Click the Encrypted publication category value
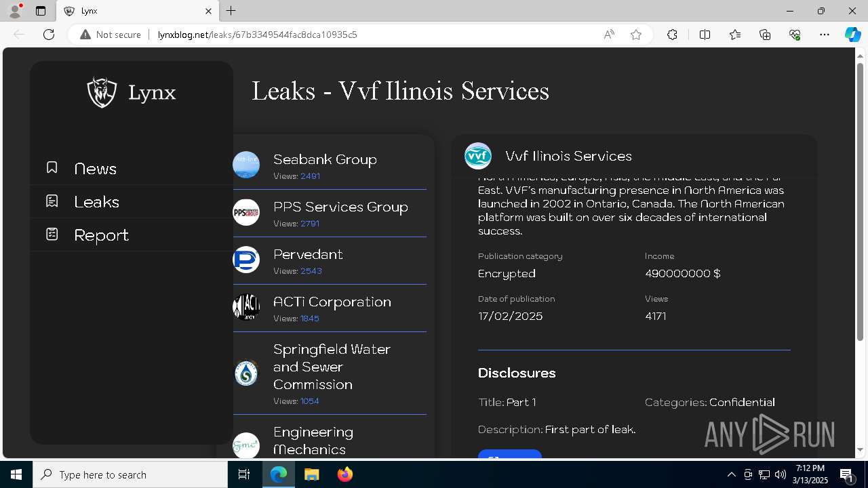The image size is (868, 488). point(507,274)
